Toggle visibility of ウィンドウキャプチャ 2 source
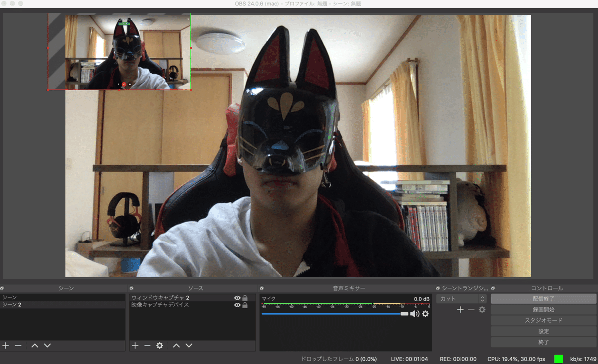This screenshot has width=598, height=364. (x=237, y=298)
